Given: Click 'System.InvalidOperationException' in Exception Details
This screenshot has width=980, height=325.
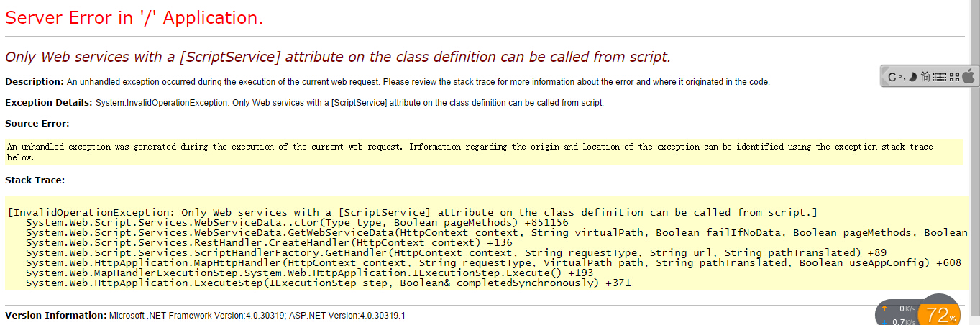Looking at the screenshot, I should (162, 103).
